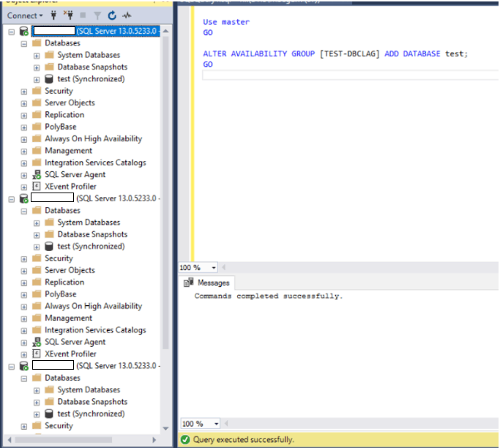Click the Refresh icon in Object Explorer
500x448 pixels.
tap(112, 15)
